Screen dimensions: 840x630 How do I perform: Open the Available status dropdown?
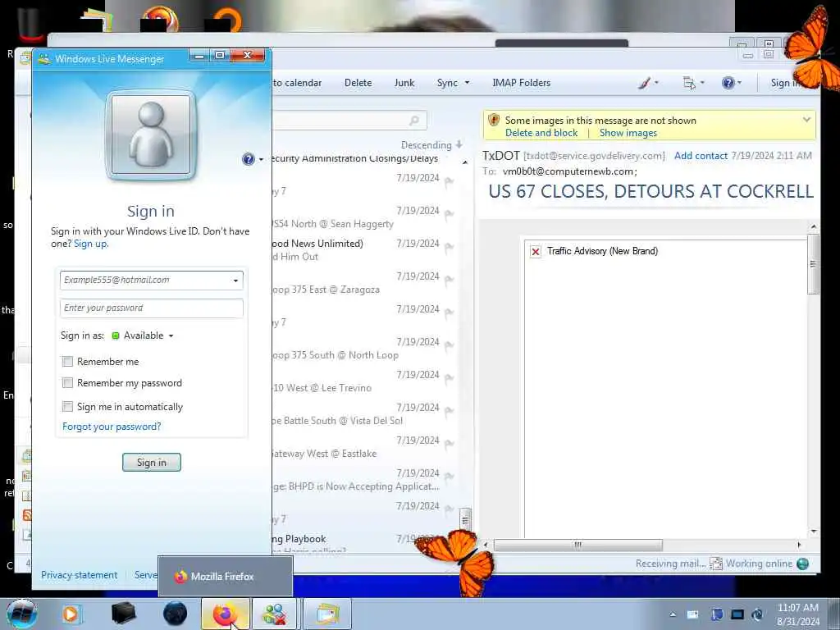pos(171,336)
